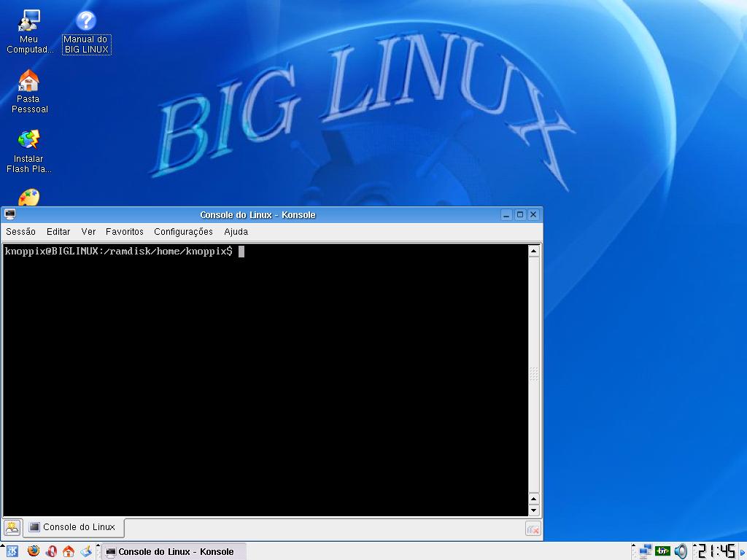747x560 pixels.
Task: Open the home folder panel icon
Action: click(69, 551)
